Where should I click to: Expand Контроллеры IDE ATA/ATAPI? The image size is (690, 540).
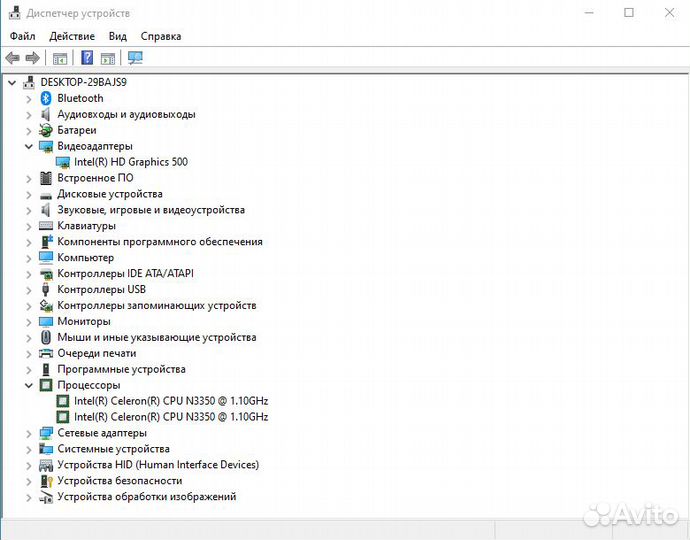(29, 274)
